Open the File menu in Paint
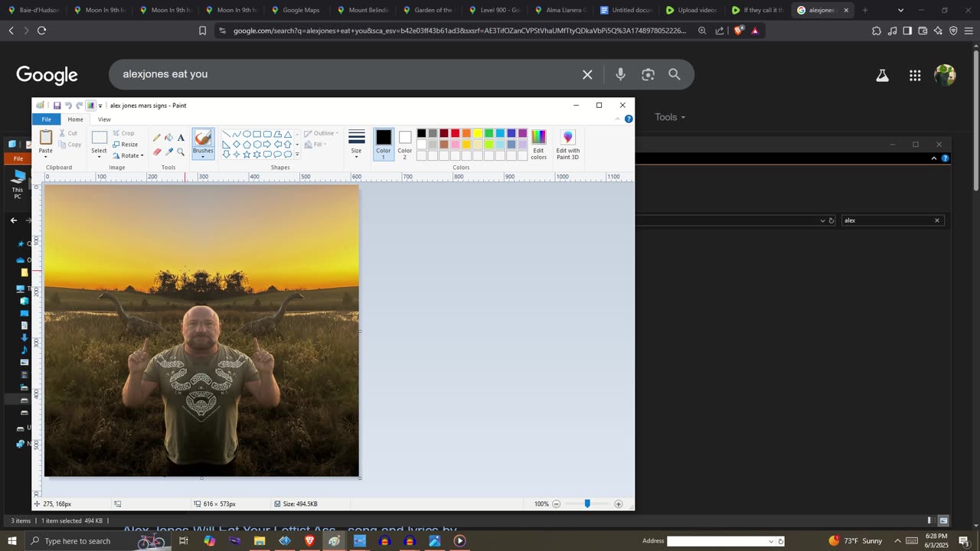This screenshot has width=980, height=551. click(x=47, y=119)
